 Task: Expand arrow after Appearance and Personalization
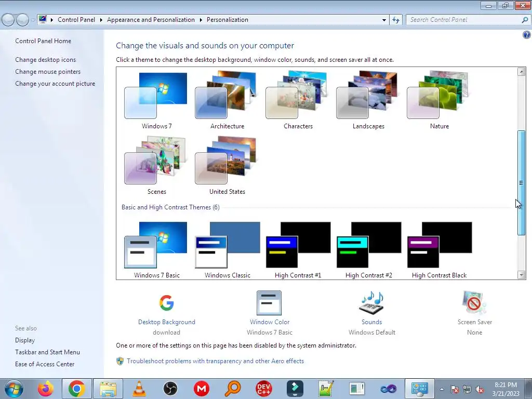click(x=201, y=20)
